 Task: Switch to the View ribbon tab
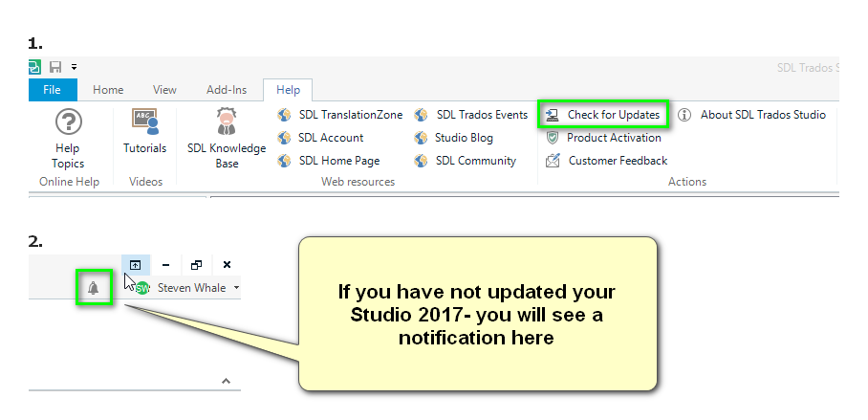click(x=164, y=90)
